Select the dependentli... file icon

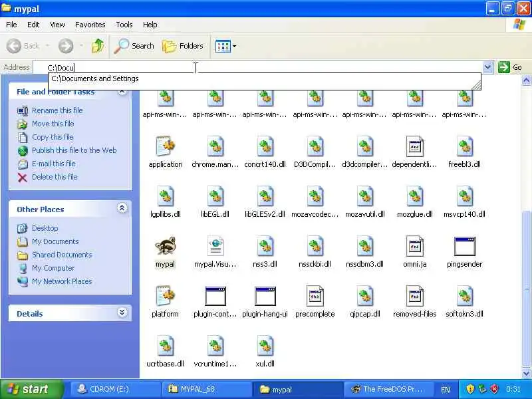(414, 146)
